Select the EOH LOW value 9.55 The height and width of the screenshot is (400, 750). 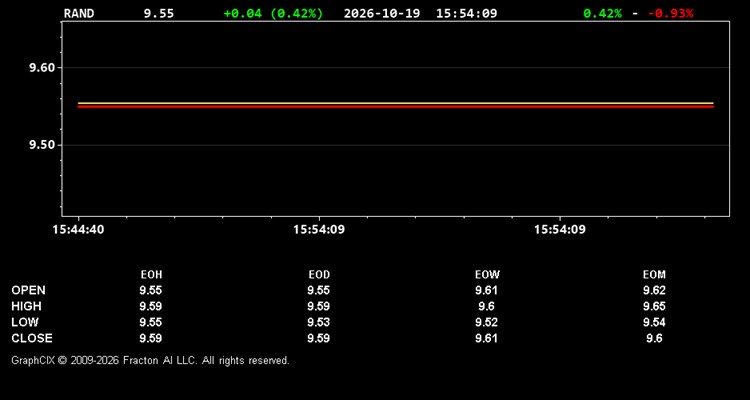(x=151, y=322)
